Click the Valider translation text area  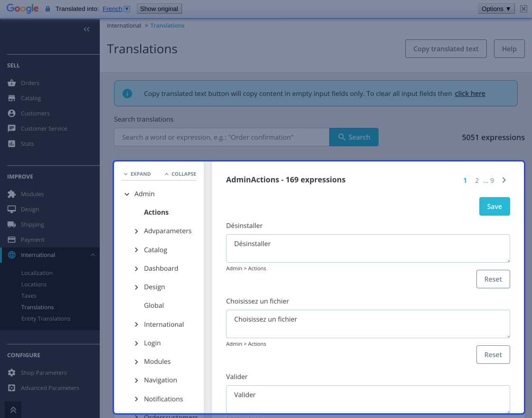tap(368, 399)
